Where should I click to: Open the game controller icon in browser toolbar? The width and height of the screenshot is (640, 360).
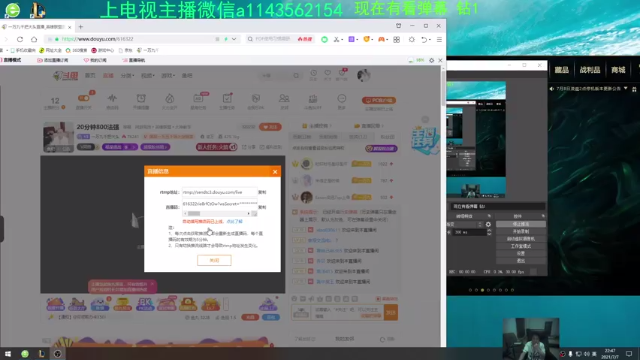point(381,39)
